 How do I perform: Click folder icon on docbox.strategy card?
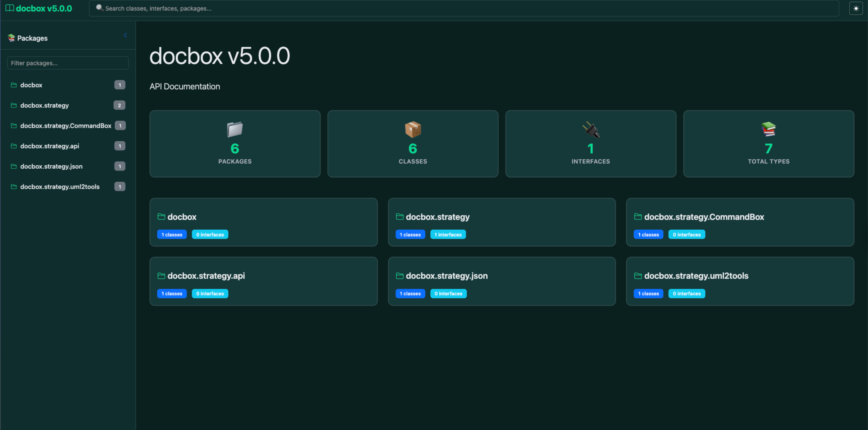coord(400,217)
